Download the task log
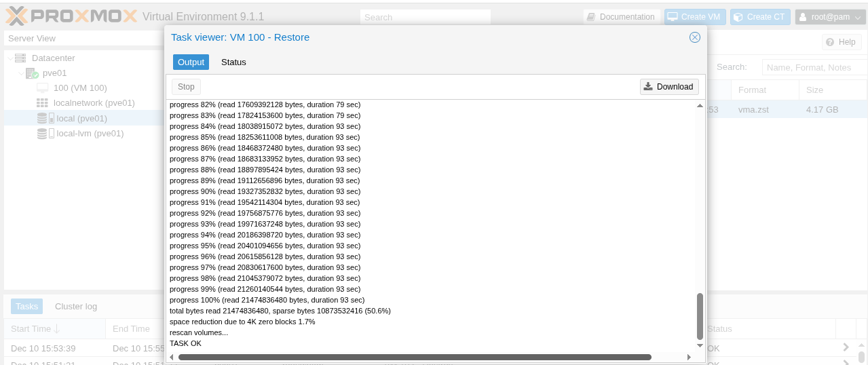This screenshot has height=365, width=868. [669, 86]
